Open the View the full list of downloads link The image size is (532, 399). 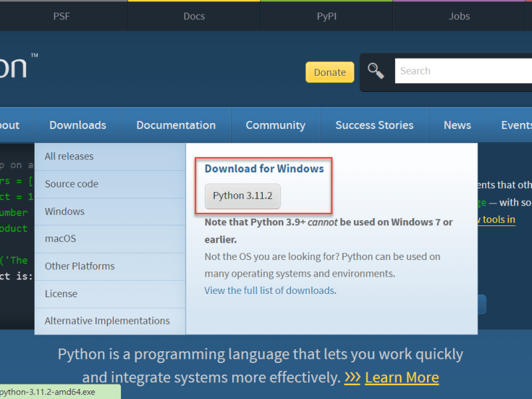(x=269, y=291)
